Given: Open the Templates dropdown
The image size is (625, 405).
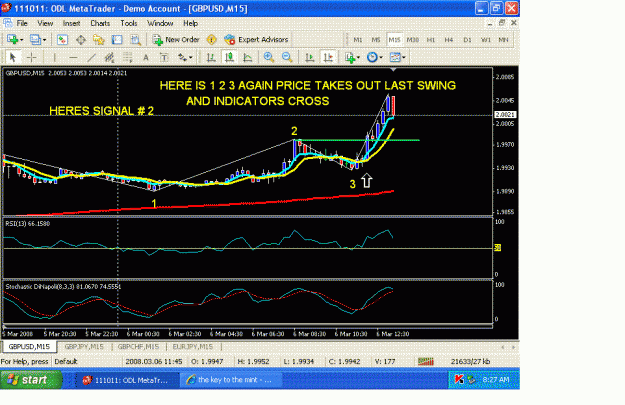Looking at the screenshot, I should pos(397,57).
